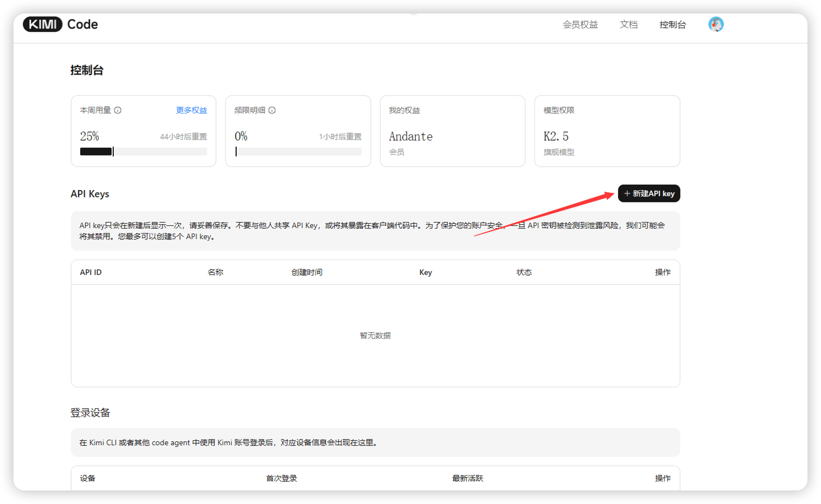The image size is (821, 504).
Task: Click the 创建时间 column header
Action: [x=307, y=272]
